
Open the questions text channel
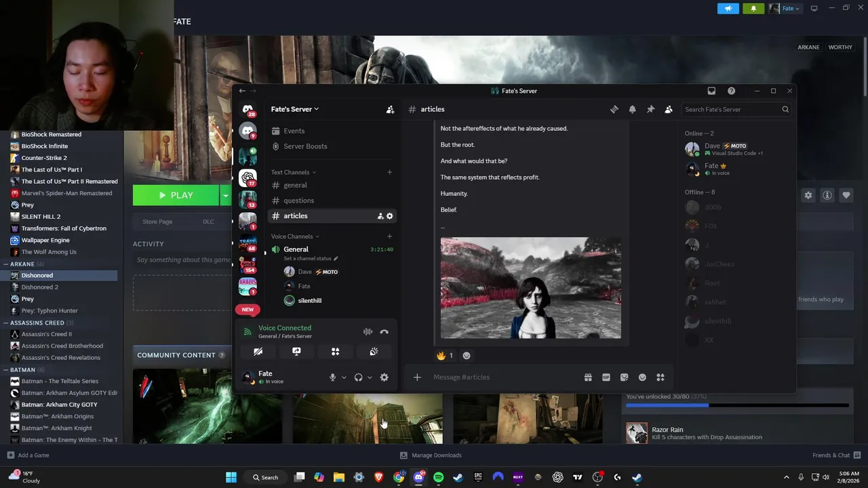click(x=332, y=201)
